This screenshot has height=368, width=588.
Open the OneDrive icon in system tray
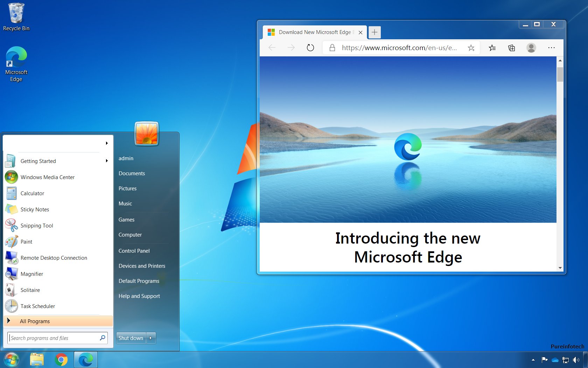(x=555, y=360)
